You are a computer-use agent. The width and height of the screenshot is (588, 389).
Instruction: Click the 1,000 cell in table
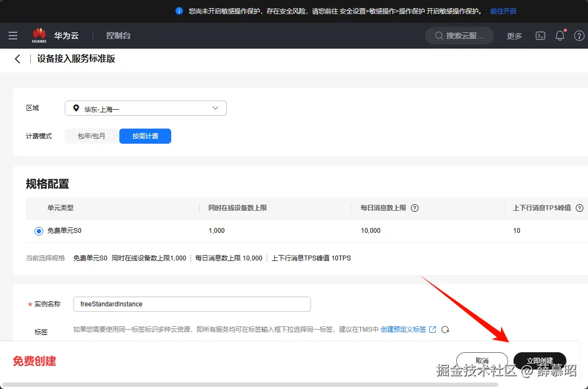(x=217, y=231)
